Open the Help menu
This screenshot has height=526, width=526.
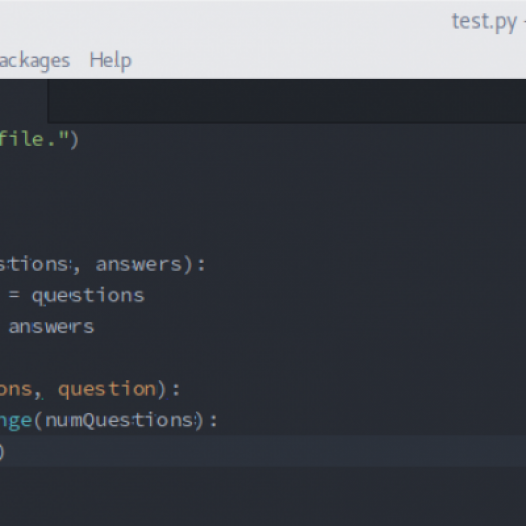(110, 61)
